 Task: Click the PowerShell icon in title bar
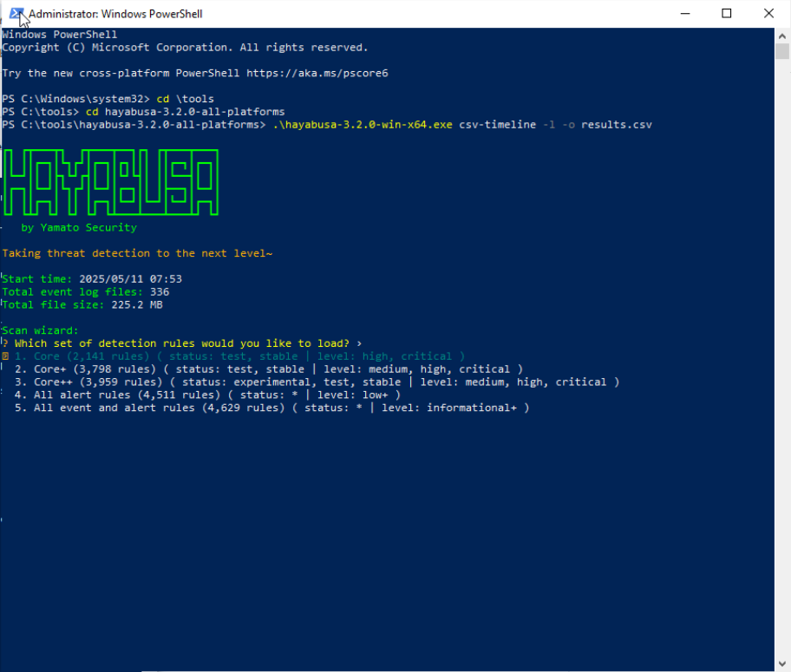click(16, 13)
